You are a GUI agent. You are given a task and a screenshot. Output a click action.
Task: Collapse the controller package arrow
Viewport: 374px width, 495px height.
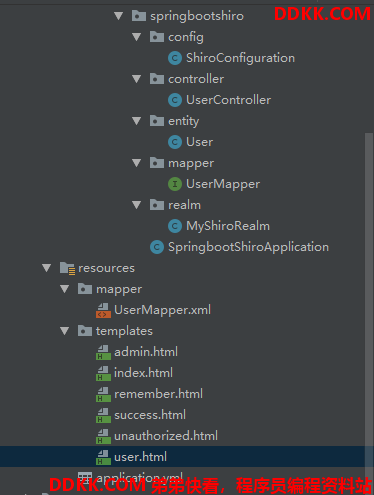(x=136, y=79)
